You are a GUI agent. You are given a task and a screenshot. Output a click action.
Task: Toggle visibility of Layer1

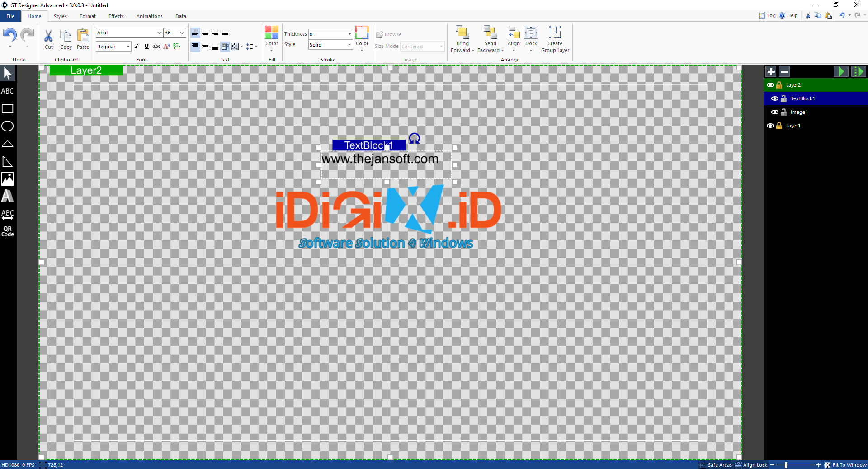[x=770, y=126]
